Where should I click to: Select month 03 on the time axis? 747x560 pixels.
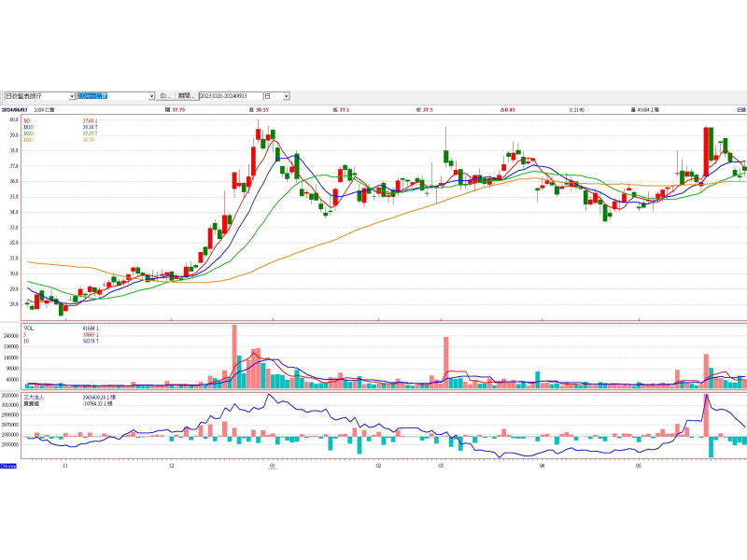point(439,464)
